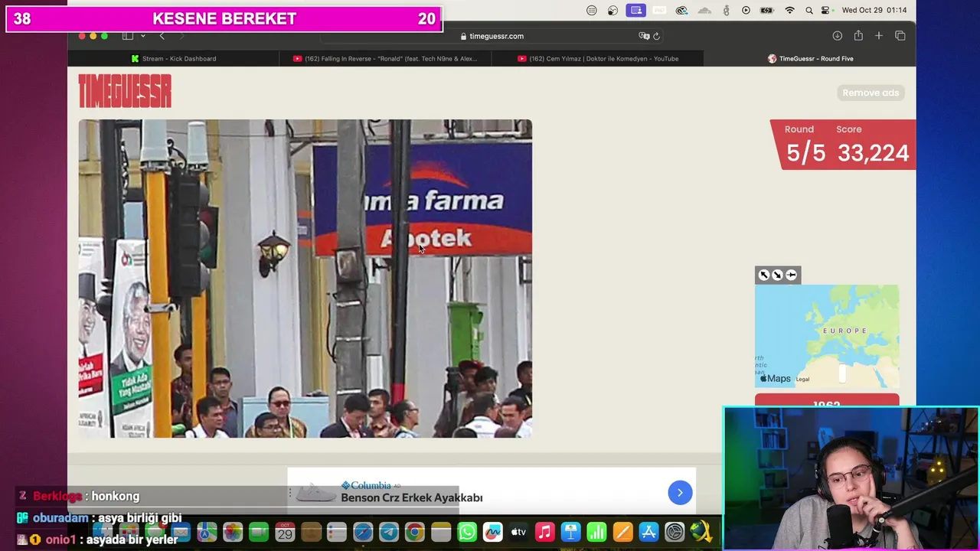Click the TimeGuessr logo

coord(125,92)
